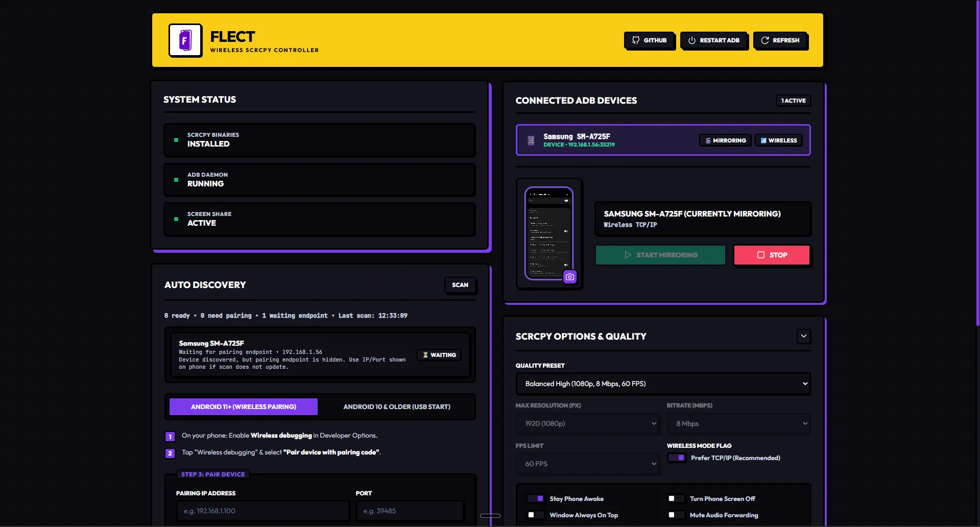Image resolution: width=980 pixels, height=527 pixels.
Task: Click the green indicator next to Screen Share
Action: (176, 219)
